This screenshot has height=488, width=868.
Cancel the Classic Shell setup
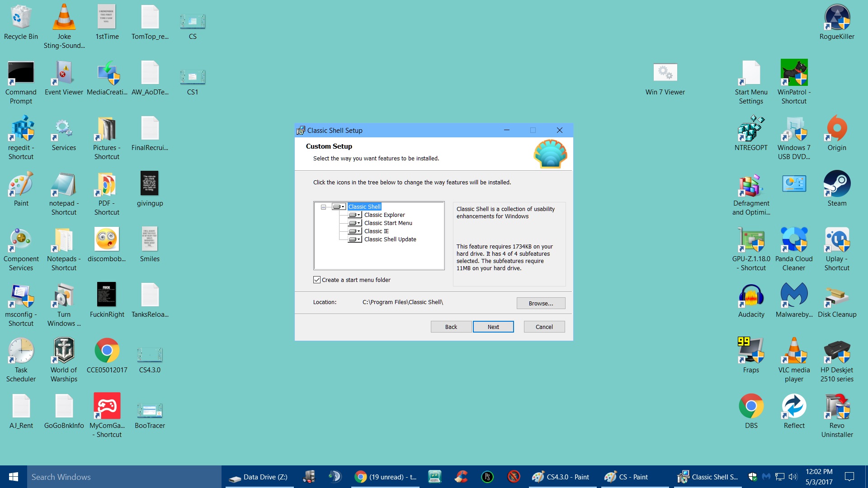[x=544, y=327]
